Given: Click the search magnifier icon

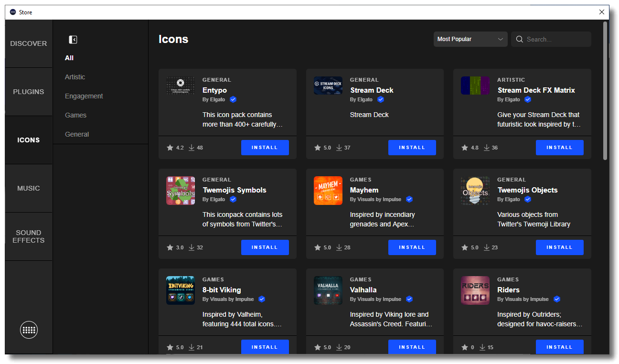Looking at the screenshot, I should pyautogui.click(x=519, y=39).
